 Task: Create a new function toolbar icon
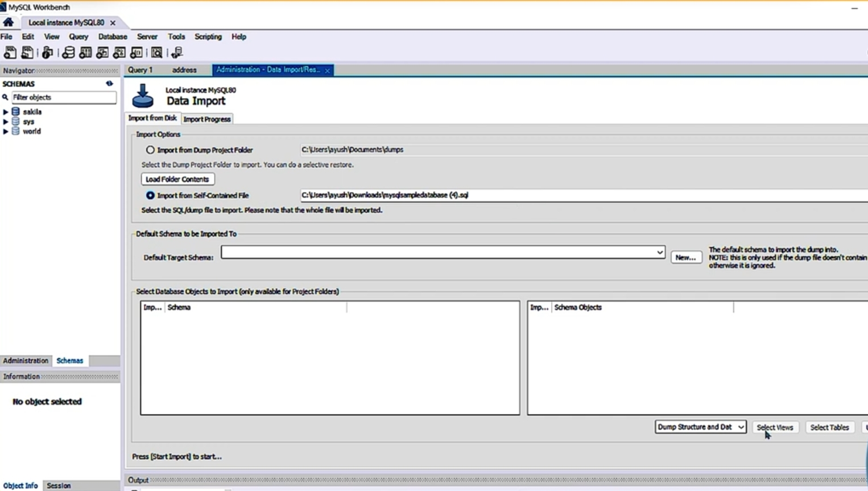coord(137,53)
